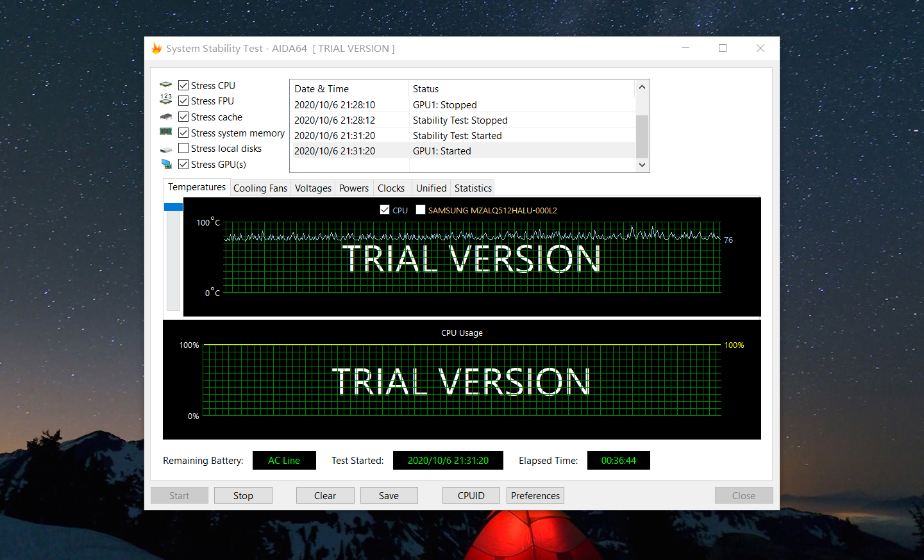The height and width of the screenshot is (560, 924).
Task: Show the SAMSUNG MZALQ512HALU-000L2 temperature line
Action: pyautogui.click(x=421, y=210)
